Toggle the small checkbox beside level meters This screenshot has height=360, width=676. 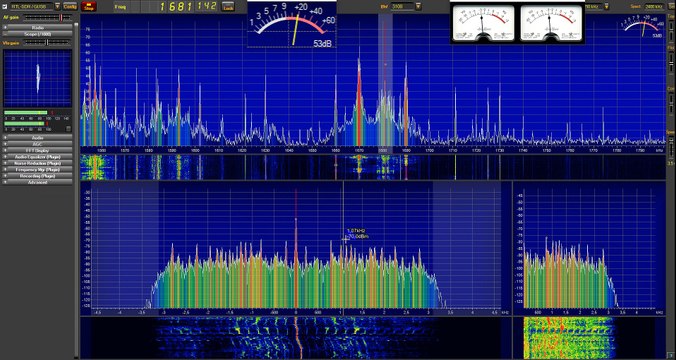point(68,129)
